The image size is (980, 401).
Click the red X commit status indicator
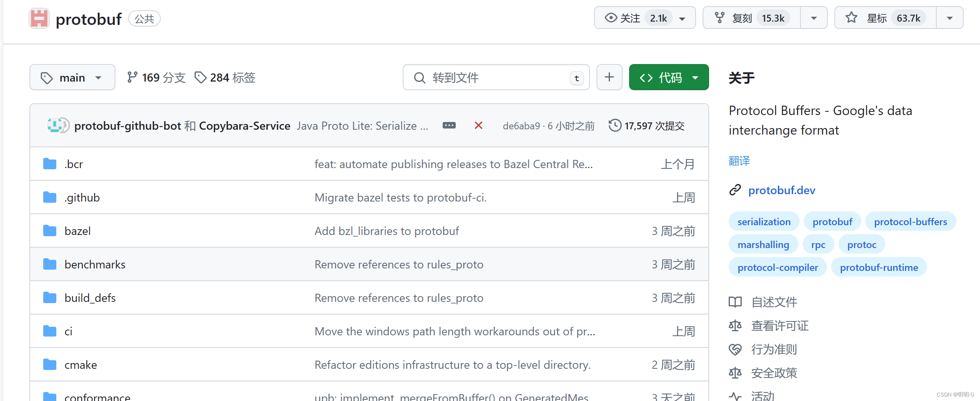(x=478, y=125)
